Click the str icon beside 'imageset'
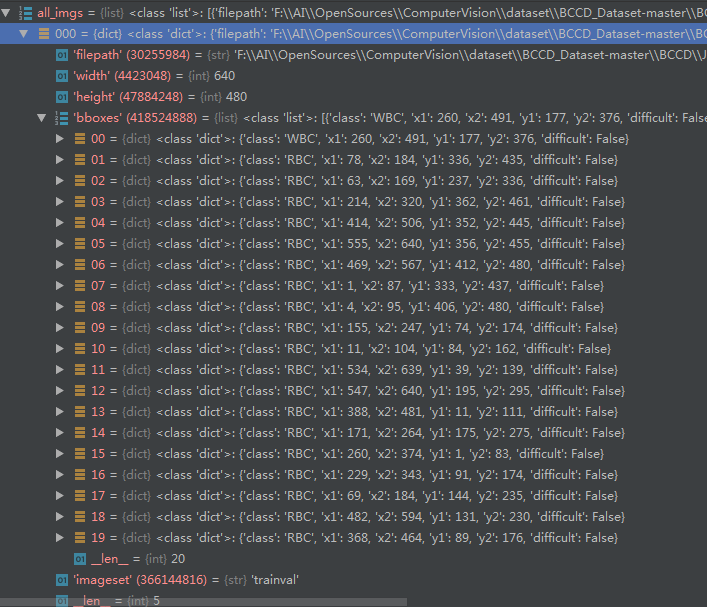The height and width of the screenshot is (607, 707). 62,580
